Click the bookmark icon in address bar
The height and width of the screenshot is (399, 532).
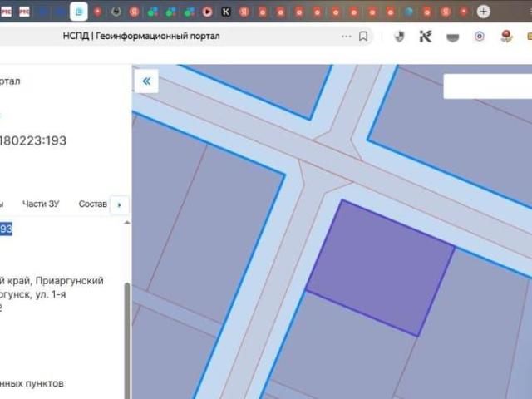point(363,36)
